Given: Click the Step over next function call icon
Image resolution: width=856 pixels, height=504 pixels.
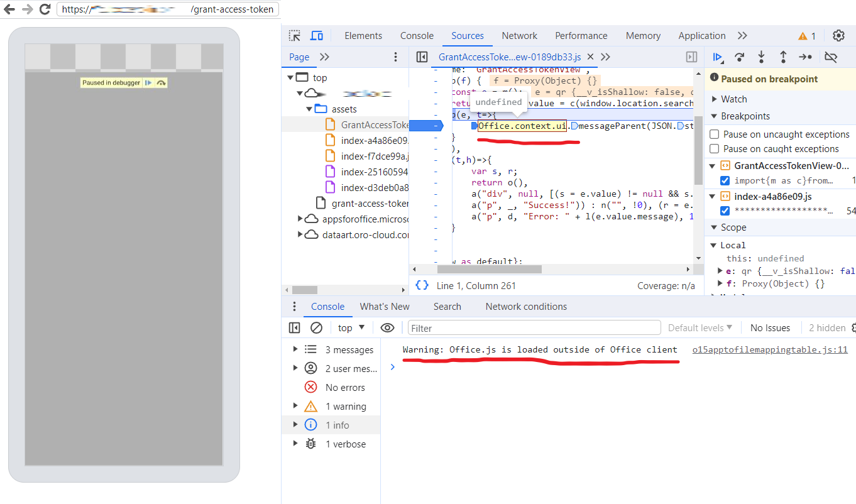Looking at the screenshot, I should 740,57.
